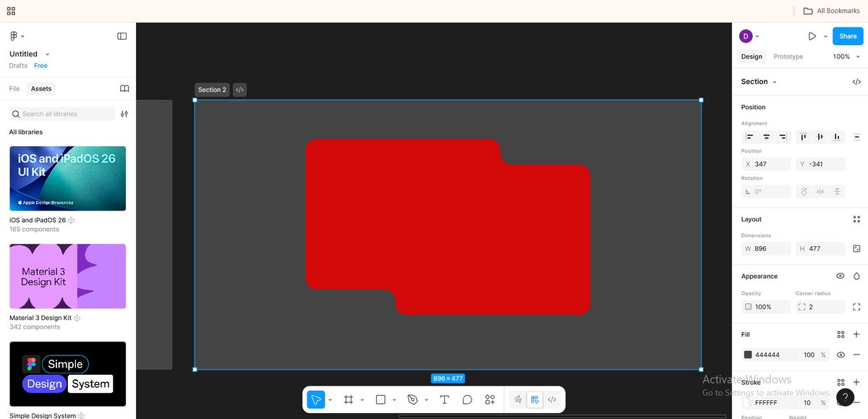Switch to the Prototype tab

coord(788,56)
